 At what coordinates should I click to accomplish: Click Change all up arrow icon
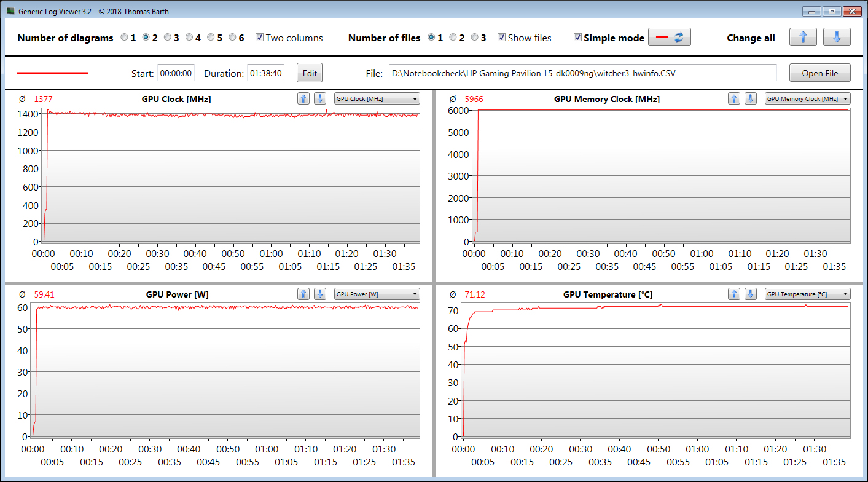(x=803, y=38)
